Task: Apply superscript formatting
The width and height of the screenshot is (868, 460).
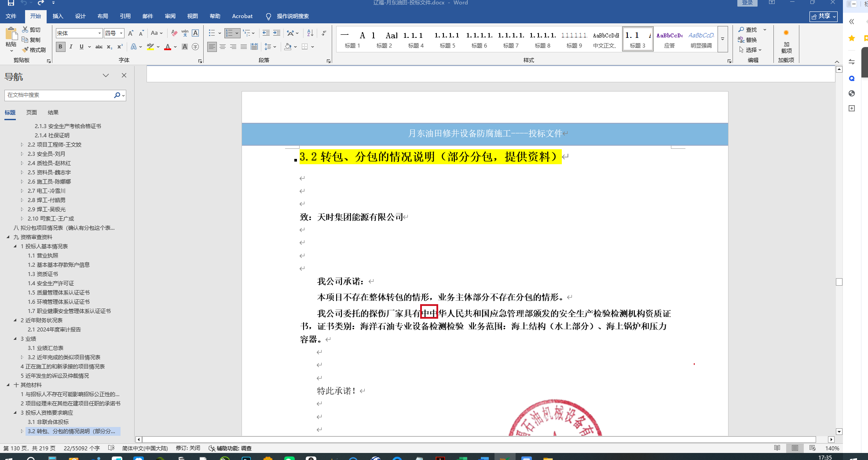Action: coord(120,47)
